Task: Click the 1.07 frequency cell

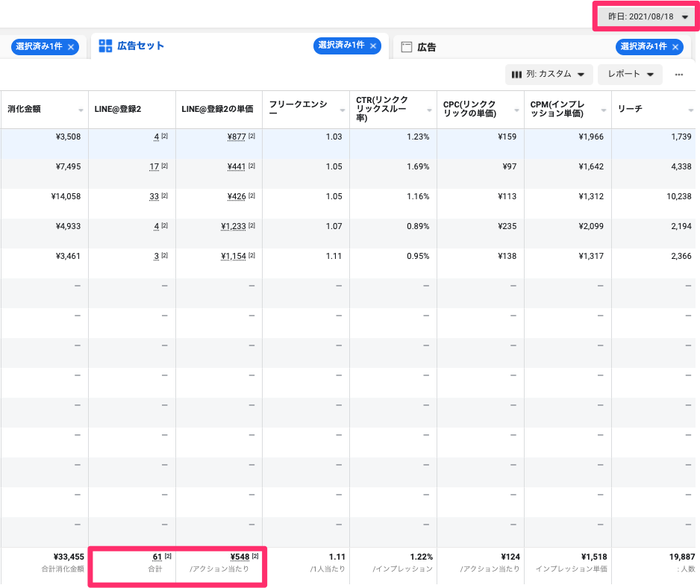Action: click(x=334, y=226)
